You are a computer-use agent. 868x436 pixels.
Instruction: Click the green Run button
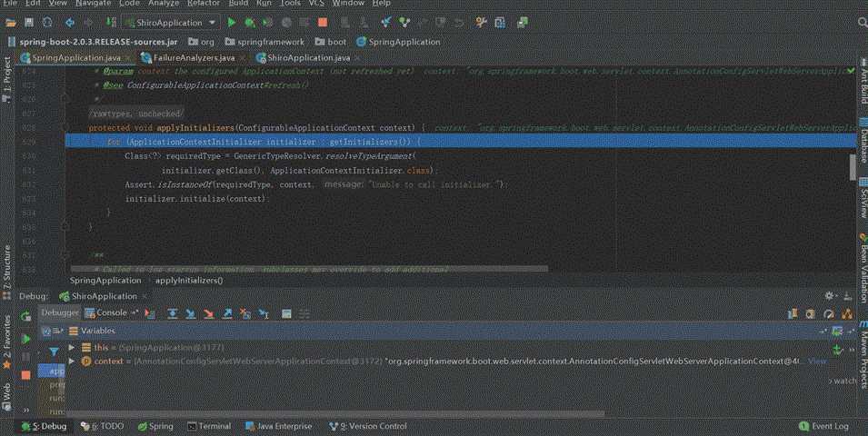232,23
